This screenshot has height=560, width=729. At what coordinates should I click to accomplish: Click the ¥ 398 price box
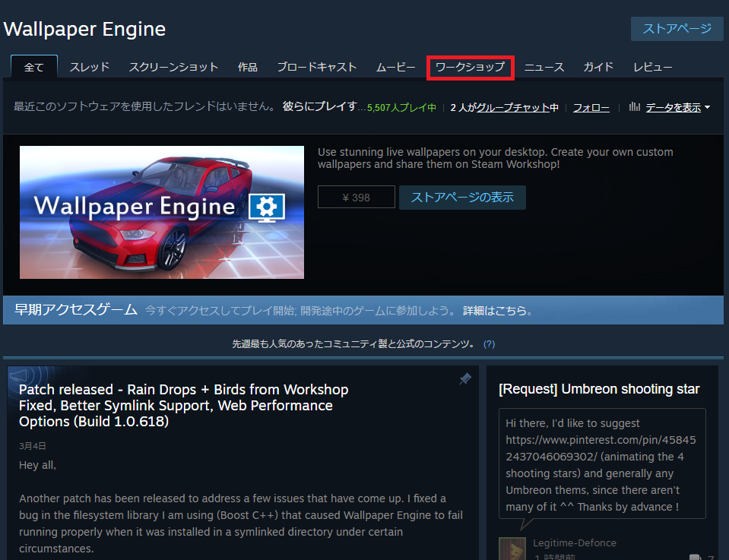[356, 197]
